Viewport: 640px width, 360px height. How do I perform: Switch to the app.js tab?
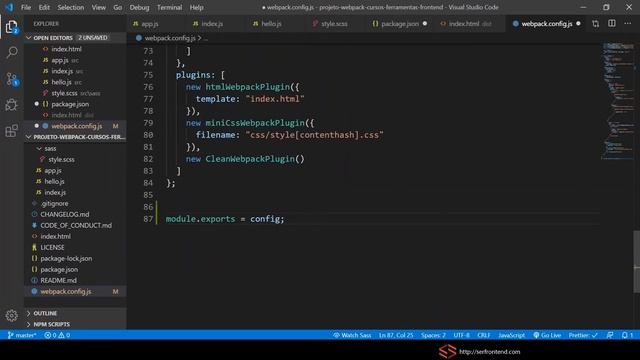(x=149, y=24)
